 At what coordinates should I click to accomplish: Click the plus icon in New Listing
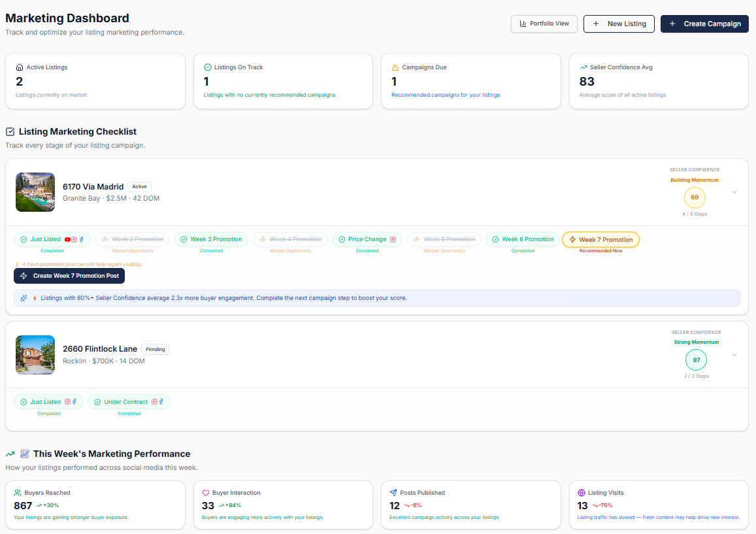point(596,24)
